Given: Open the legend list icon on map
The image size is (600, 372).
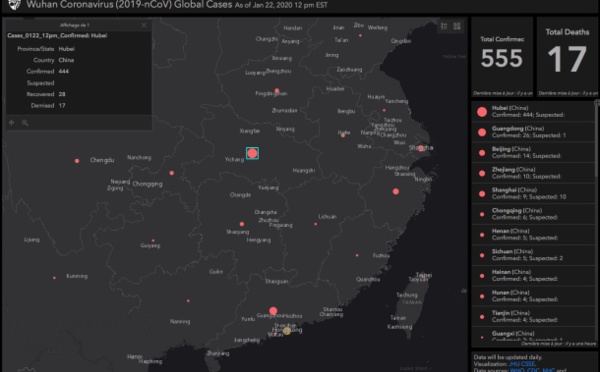Looking at the screenshot, I should pyautogui.click(x=444, y=26).
